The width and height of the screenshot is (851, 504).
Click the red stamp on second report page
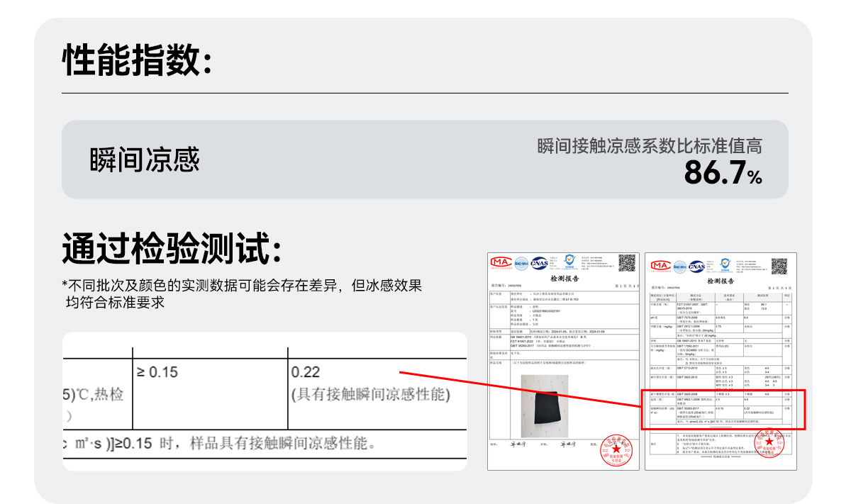coord(769,444)
